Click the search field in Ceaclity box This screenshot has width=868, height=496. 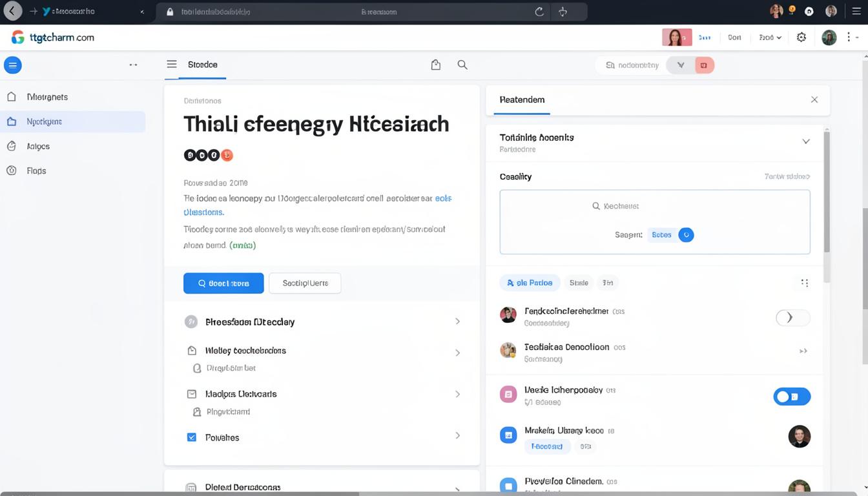[654, 206]
